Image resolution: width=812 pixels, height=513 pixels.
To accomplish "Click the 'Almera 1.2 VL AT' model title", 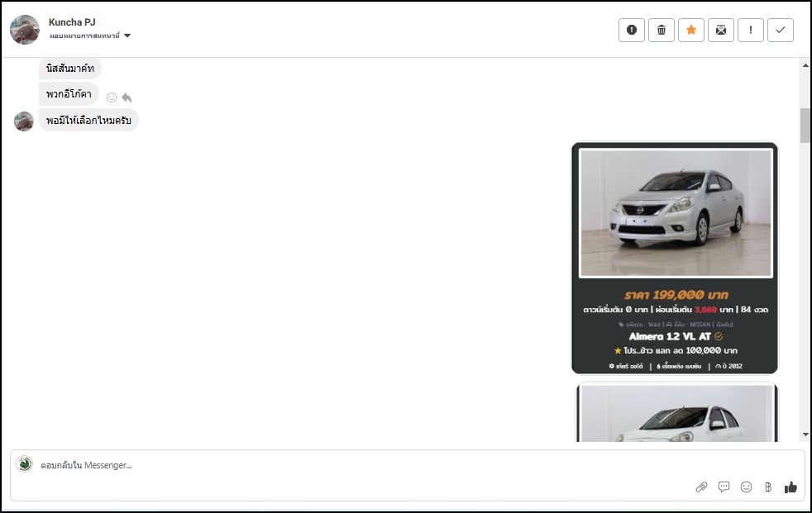I will point(670,336).
